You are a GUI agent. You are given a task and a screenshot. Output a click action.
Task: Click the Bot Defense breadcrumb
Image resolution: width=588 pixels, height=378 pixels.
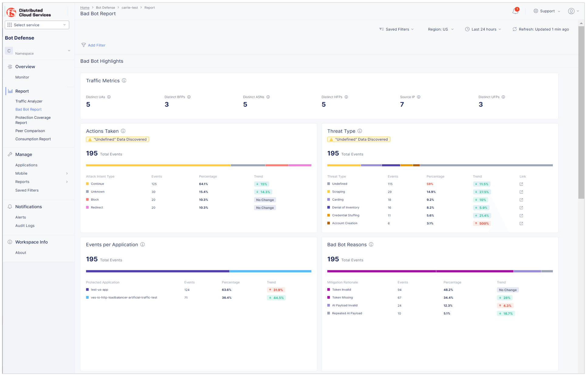tap(105, 8)
